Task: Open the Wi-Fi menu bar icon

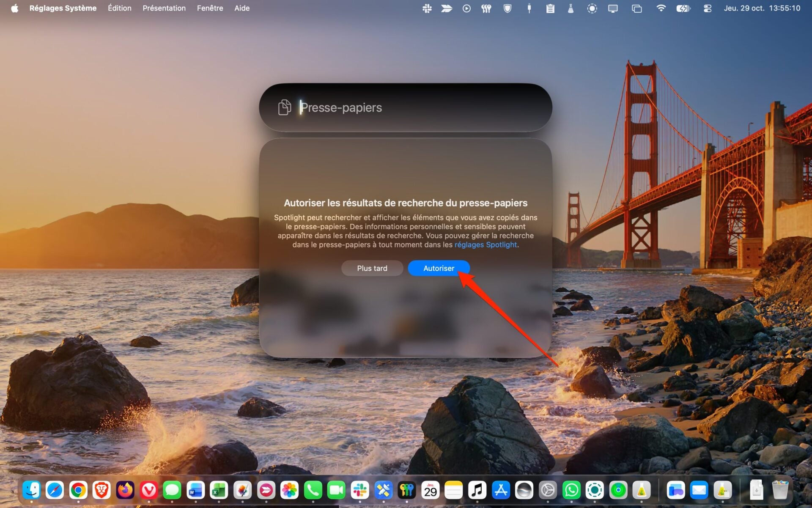Action: 661,8
